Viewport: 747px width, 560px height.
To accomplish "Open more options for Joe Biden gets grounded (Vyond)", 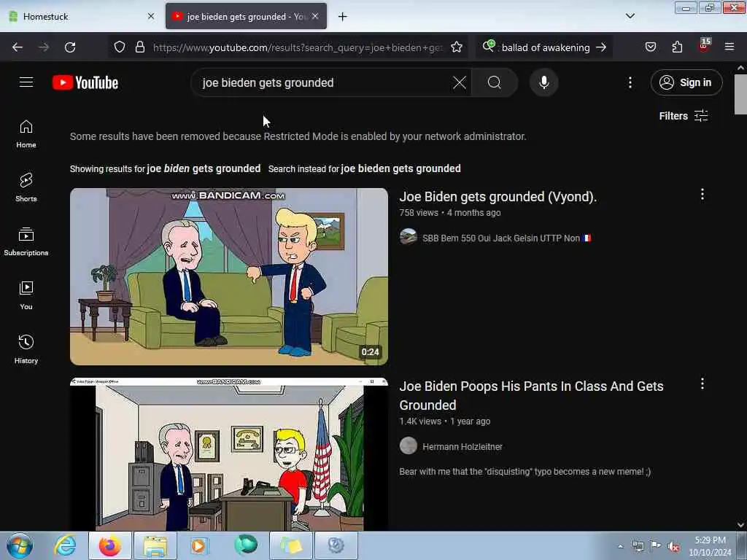I will 703,194.
